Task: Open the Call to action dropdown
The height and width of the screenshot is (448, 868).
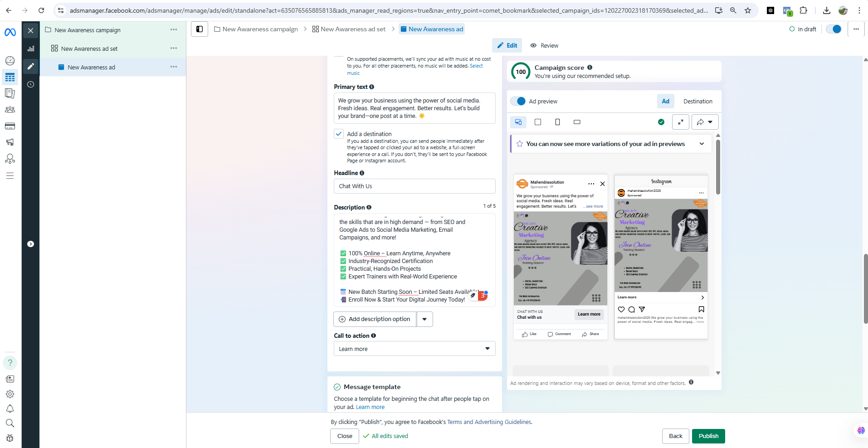Action: (x=414, y=349)
